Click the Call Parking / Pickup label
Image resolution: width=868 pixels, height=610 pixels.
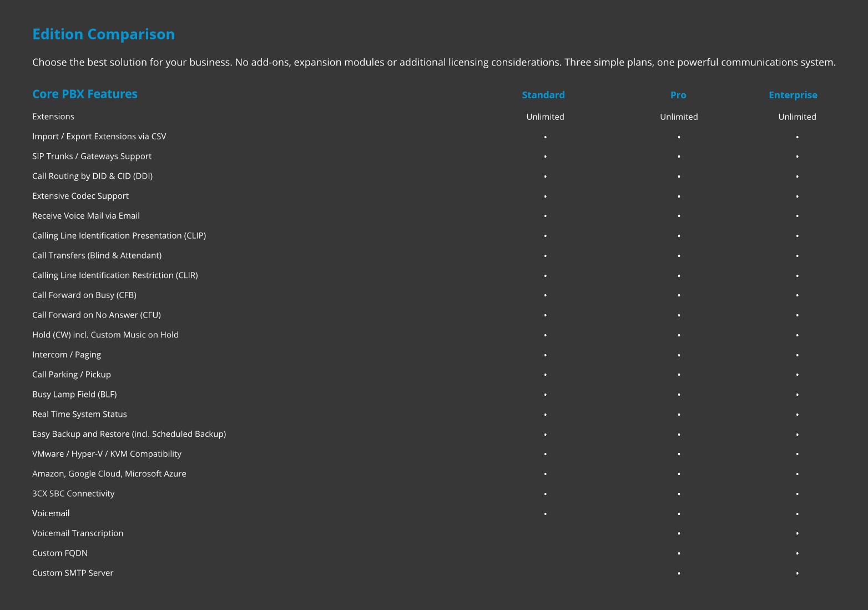[x=72, y=375]
